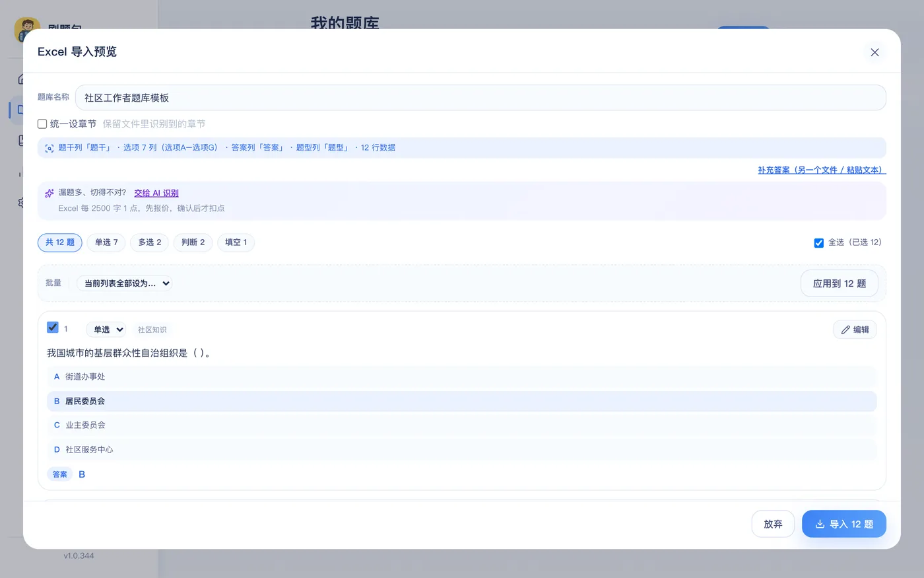This screenshot has width=924, height=578.
Task: Click the download icon on import button
Action: pos(820,524)
